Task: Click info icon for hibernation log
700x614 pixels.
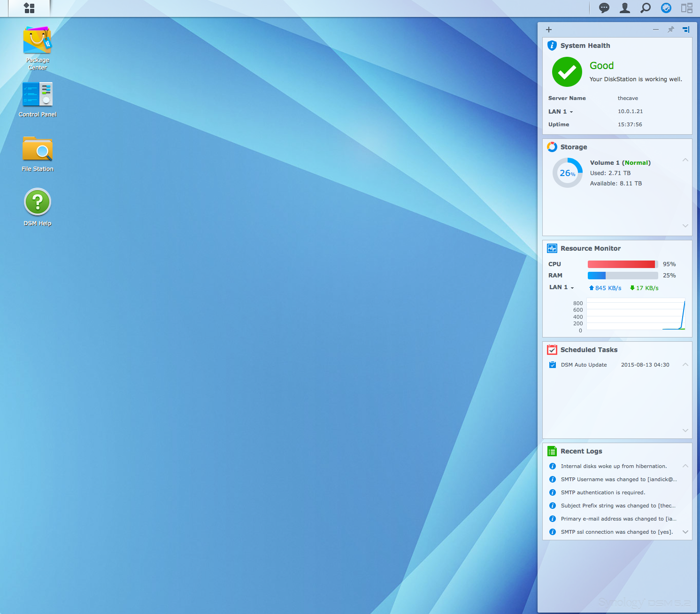Action: coord(553,466)
